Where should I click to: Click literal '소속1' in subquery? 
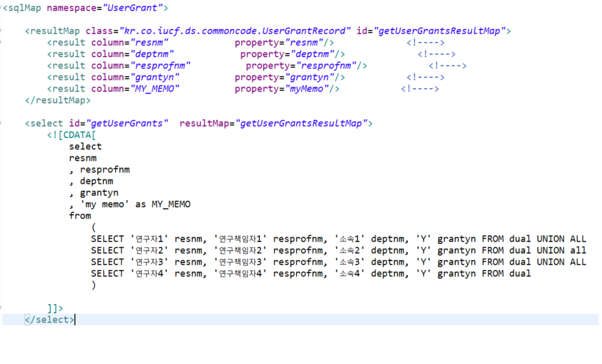point(349,239)
